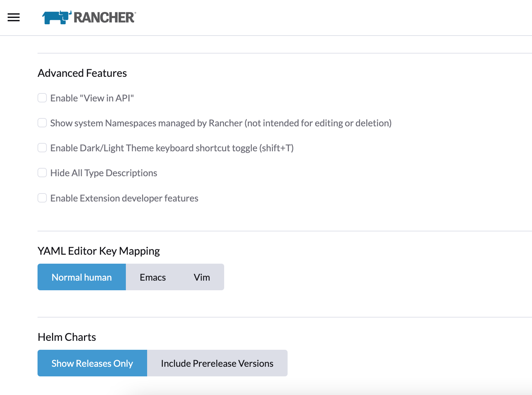This screenshot has width=532, height=395.
Task: Enable Dark/Light Theme keyboard shortcut toggle
Action: [x=42, y=148]
